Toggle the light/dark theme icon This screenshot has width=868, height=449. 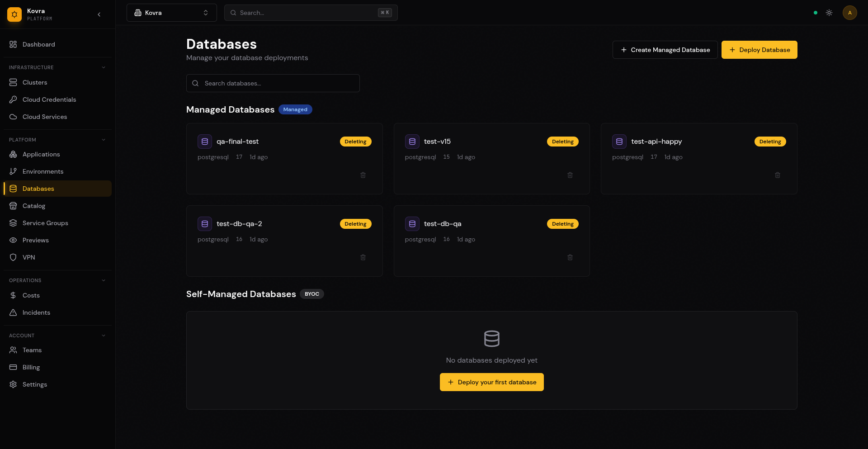pyautogui.click(x=829, y=13)
